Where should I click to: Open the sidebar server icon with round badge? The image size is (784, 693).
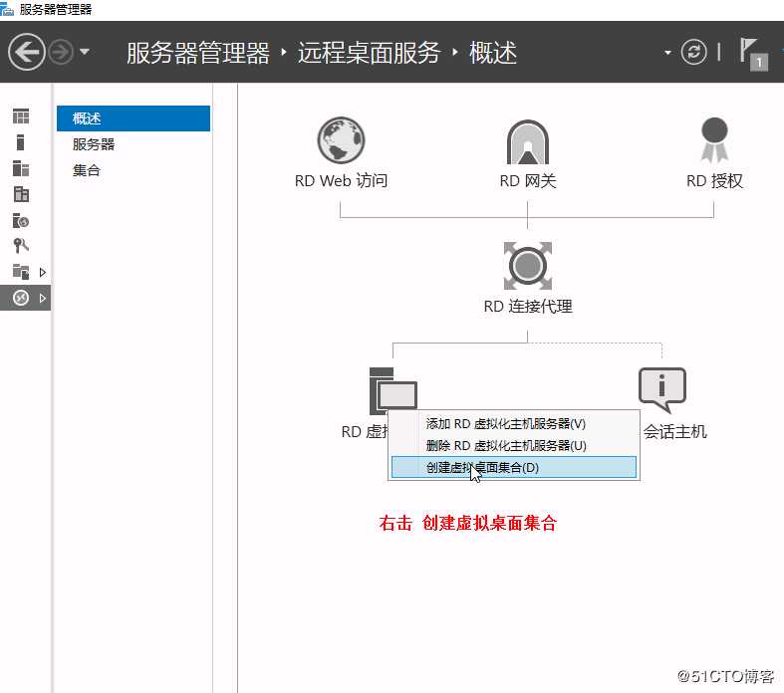click(x=21, y=220)
